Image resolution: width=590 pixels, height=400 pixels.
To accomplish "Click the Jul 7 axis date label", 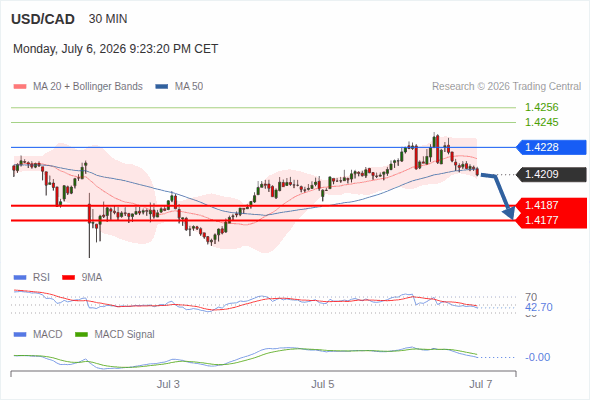I will coord(481,384).
